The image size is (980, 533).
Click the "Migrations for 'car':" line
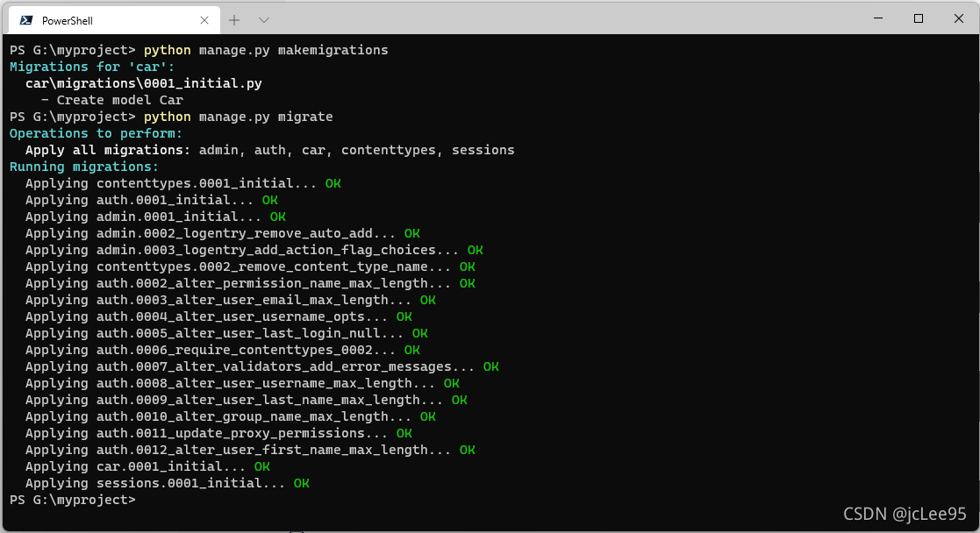coord(92,67)
